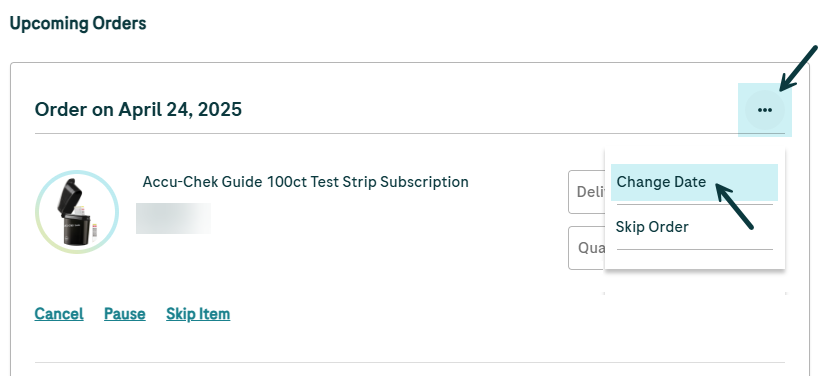Click the Upcoming Orders section heading
The width and height of the screenshot is (820, 376).
point(78,24)
